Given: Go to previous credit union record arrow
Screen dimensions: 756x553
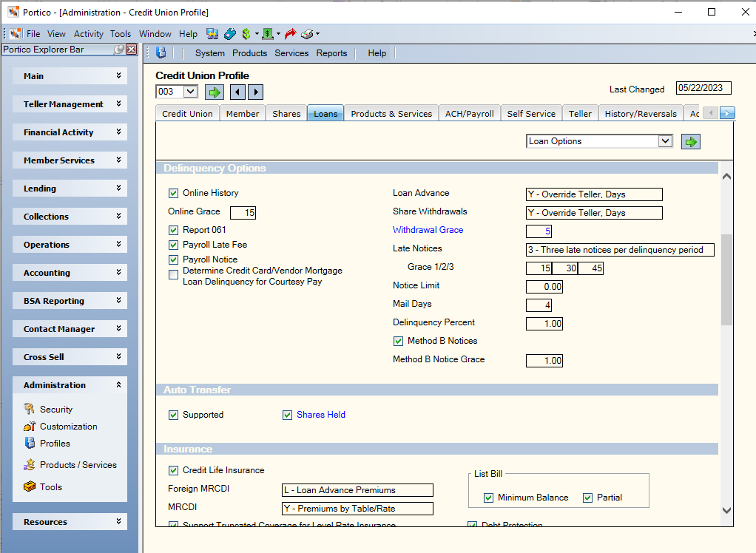Looking at the screenshot, I should tap(237, 92).
